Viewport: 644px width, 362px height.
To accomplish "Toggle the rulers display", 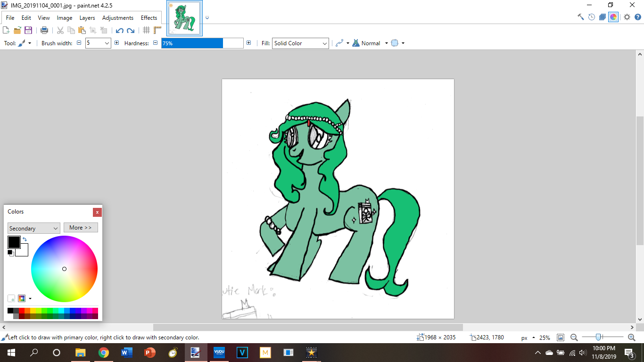I will coord(157,30).
